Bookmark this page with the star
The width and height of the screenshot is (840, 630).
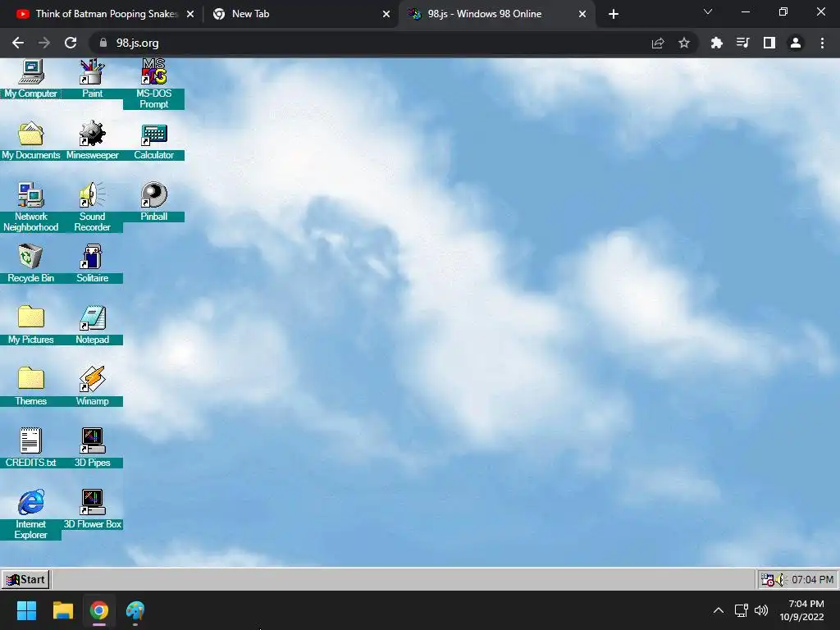pos(684,43)
